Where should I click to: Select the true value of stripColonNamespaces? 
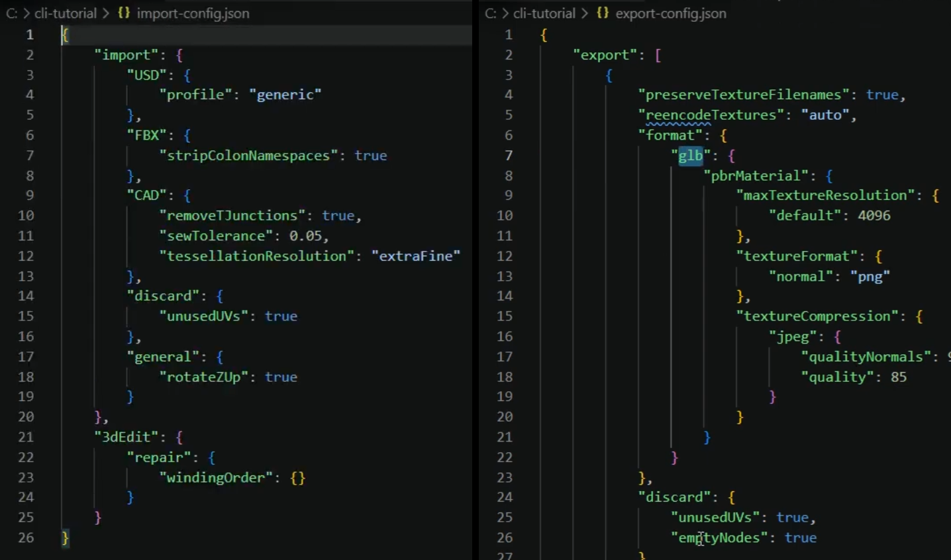pos(371,156)
